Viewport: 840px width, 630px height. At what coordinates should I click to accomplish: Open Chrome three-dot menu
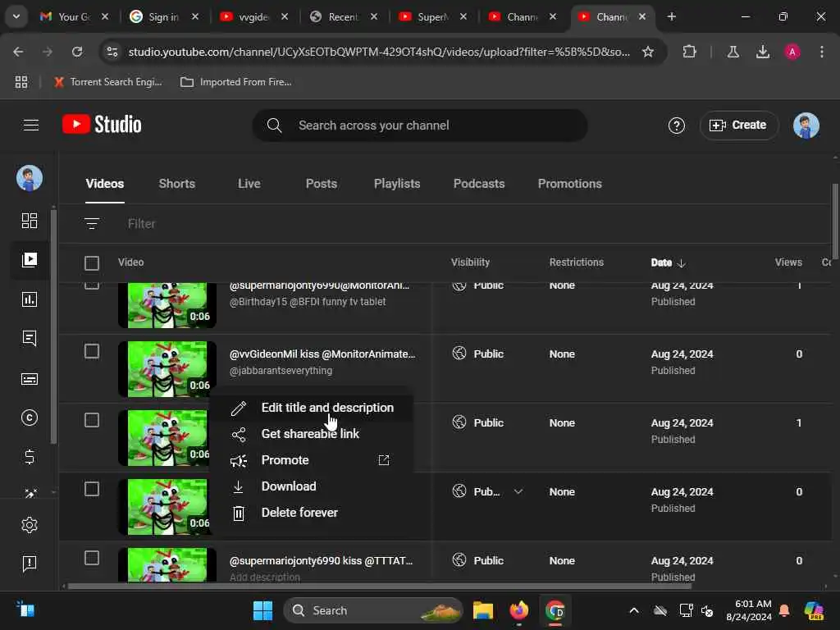tap(821, 52)
